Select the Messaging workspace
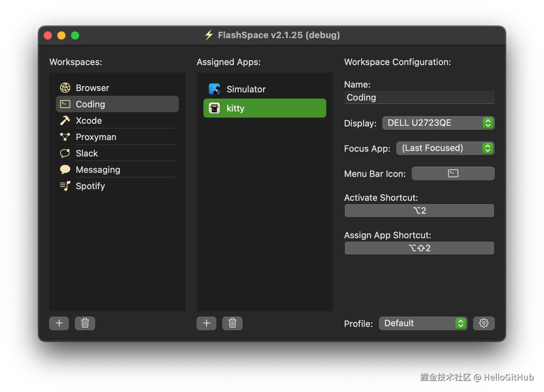Viewport: 544px width, 392px height. [x=117, y=170]
